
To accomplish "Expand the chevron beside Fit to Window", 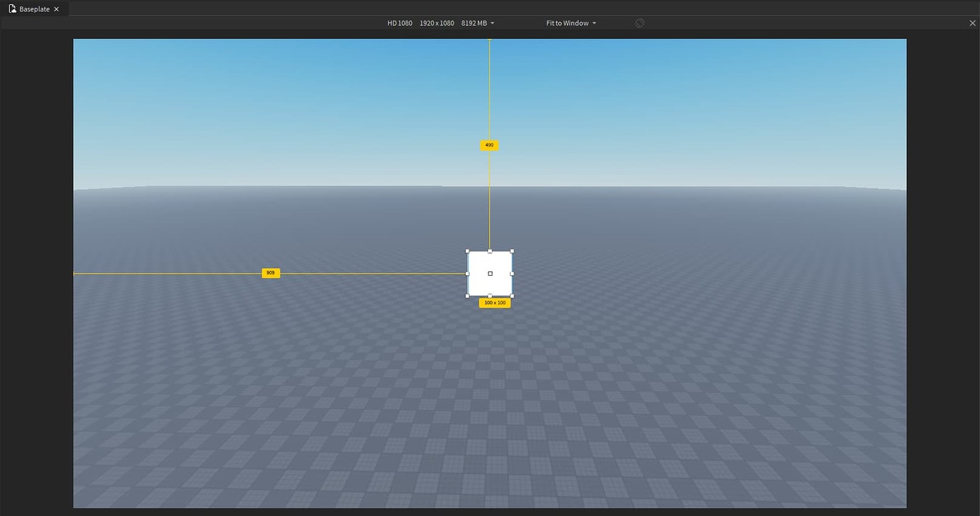I will click(594, 23).
